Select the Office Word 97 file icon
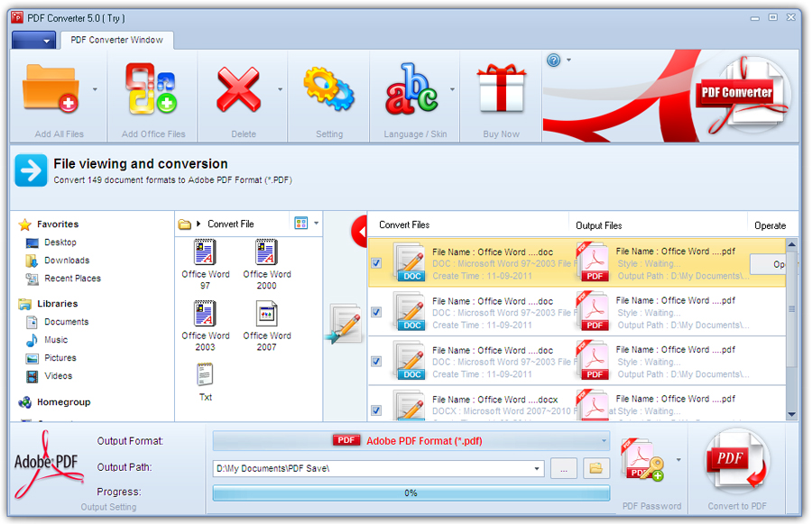Viewport: 812px width, 524px height. pos(205,253)
